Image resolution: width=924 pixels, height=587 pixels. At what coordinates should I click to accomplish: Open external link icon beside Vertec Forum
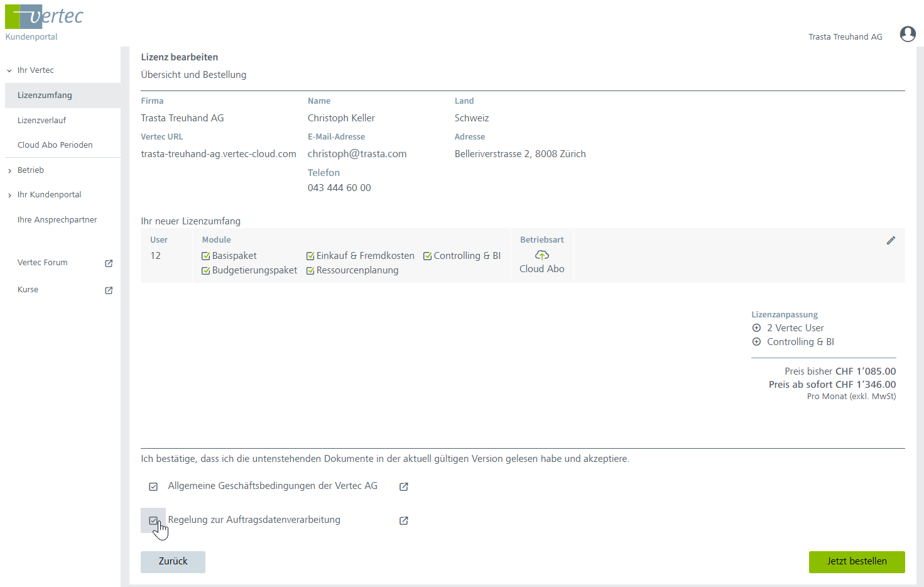(x=109, y=263)
